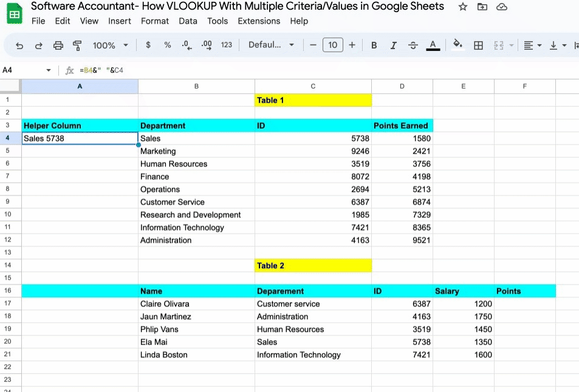Open the Extensions menu
Screen dimensions: 579x392
coord(259,21)
